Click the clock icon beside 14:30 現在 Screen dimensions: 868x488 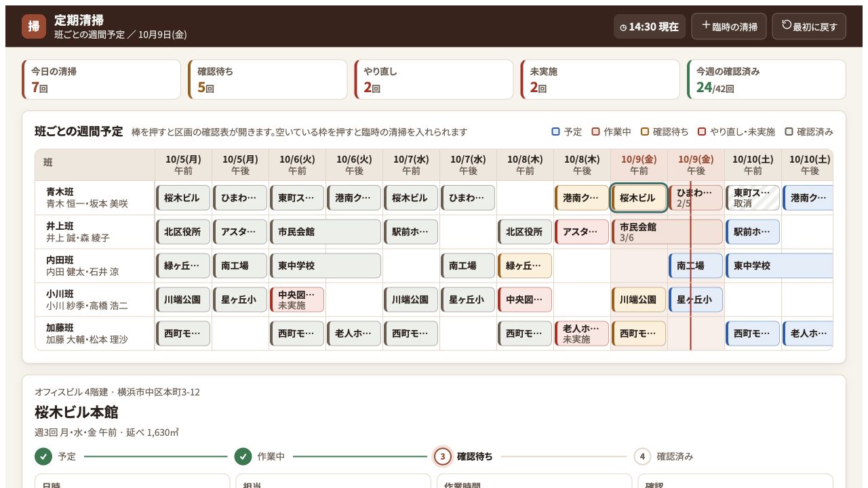coord(623,27)
